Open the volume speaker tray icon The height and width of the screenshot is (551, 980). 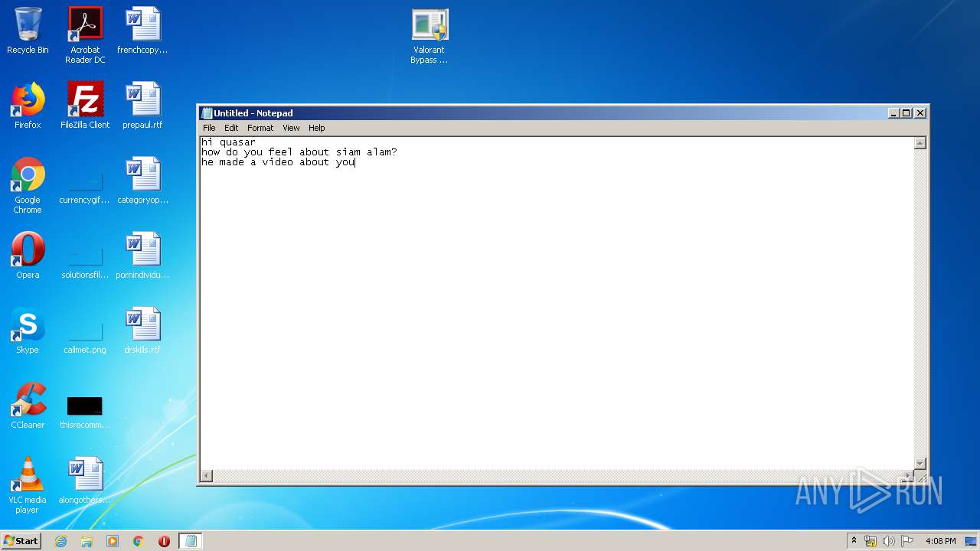coord(889,541)
